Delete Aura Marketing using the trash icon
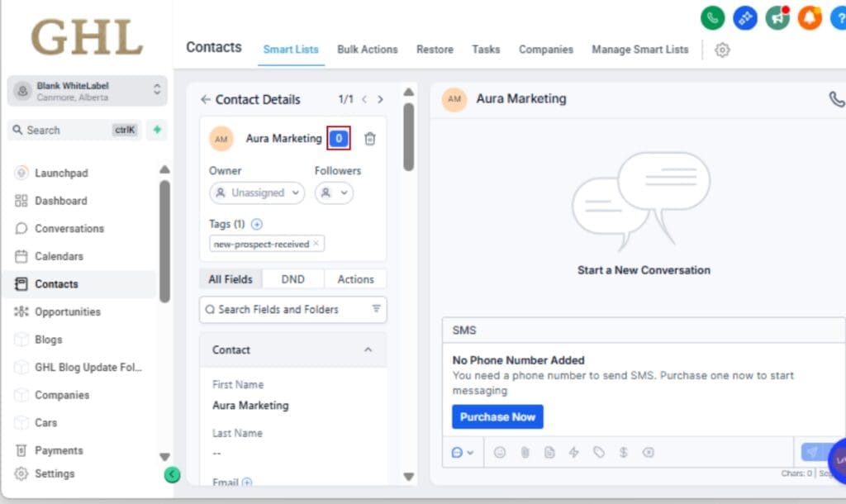Image resolution: width=846 pixels, height=504 pixels. click(370, 139)
